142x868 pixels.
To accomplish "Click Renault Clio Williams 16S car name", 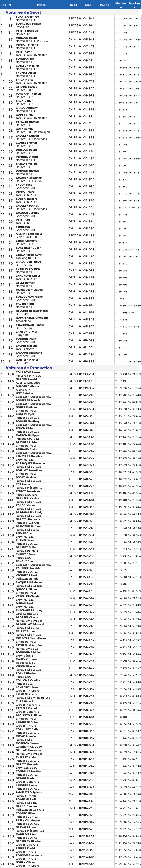I will tap(33, 698).
